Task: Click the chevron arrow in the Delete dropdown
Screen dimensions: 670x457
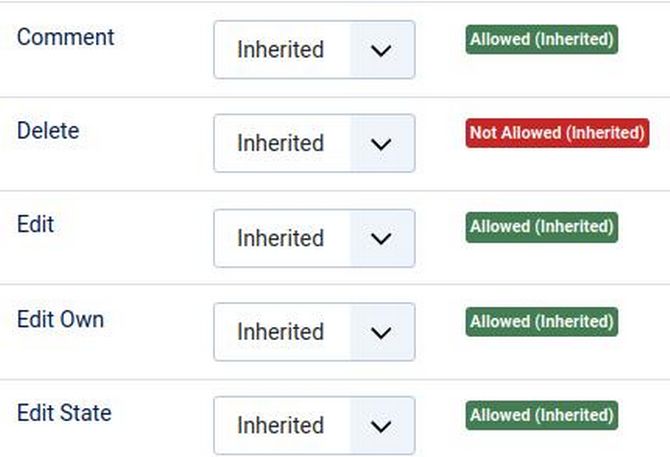Action: click(381, 144)
